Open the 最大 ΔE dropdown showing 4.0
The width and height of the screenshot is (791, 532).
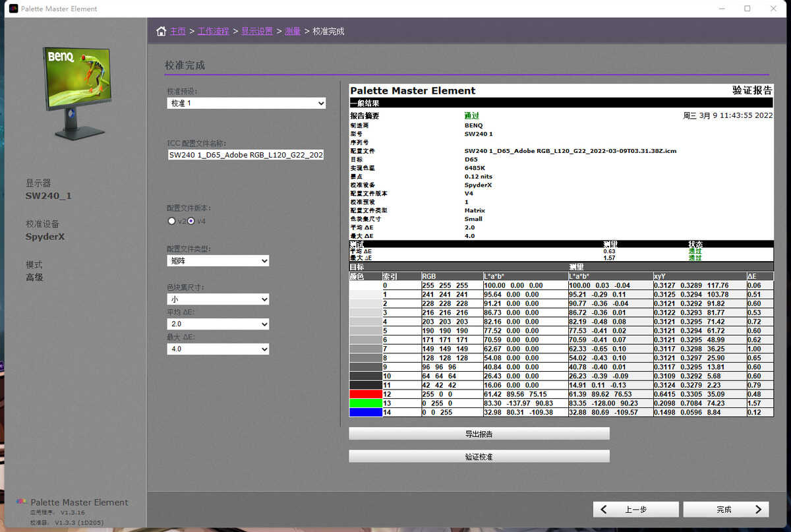click(218, 349)
